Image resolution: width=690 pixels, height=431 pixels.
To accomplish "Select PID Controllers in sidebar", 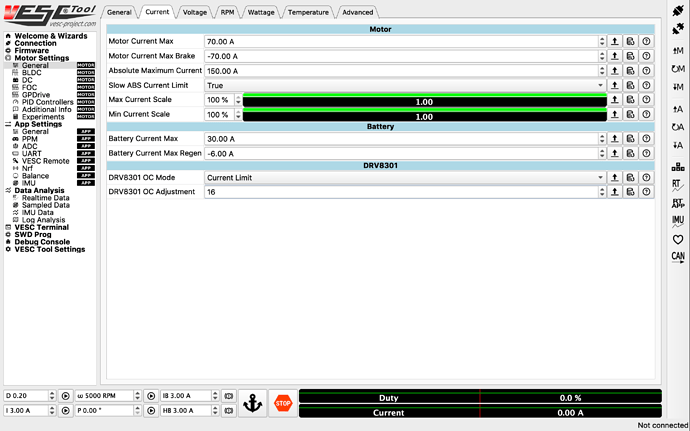I will click(x=48, y=102).
